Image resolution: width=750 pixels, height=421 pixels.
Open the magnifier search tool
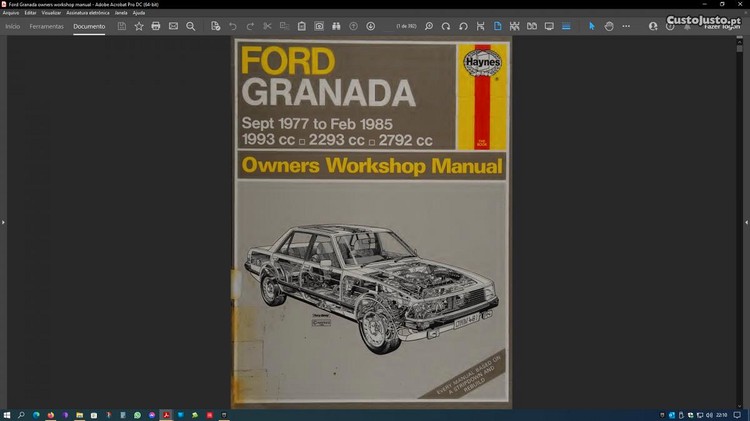click(191, 26)
